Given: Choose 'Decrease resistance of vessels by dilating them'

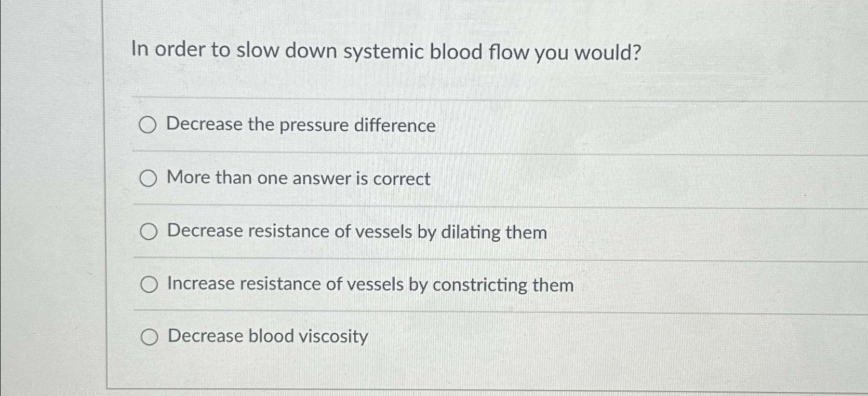Looking at the screenshot, I should pos(149,233).
